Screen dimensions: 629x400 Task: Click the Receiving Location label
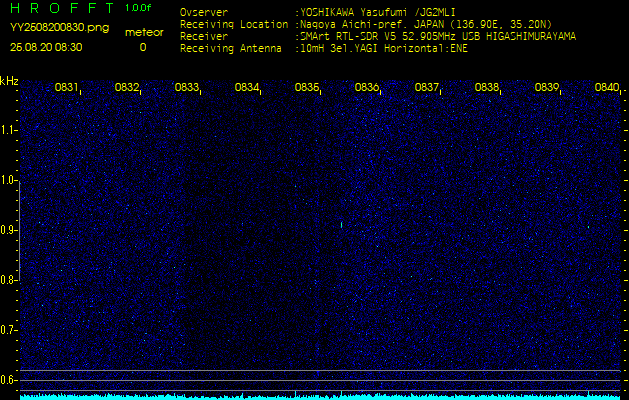[234, 24]
